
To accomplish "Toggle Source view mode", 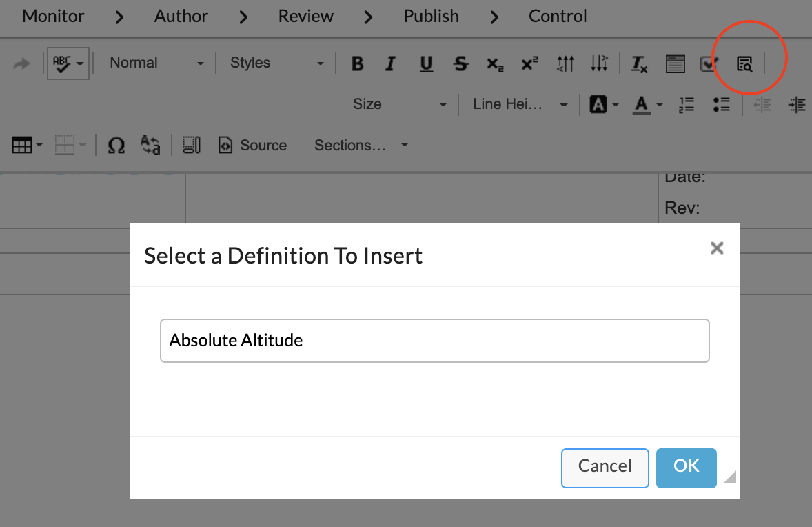I will pos(252,146).
